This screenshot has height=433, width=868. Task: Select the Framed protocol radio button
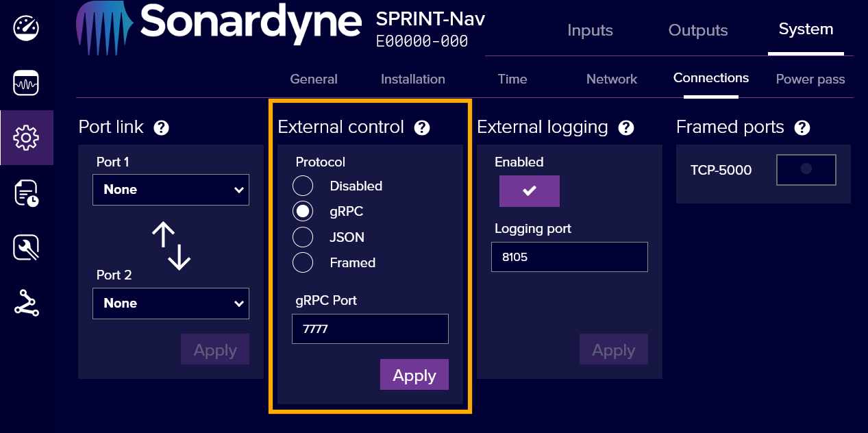tap(303, 262)
